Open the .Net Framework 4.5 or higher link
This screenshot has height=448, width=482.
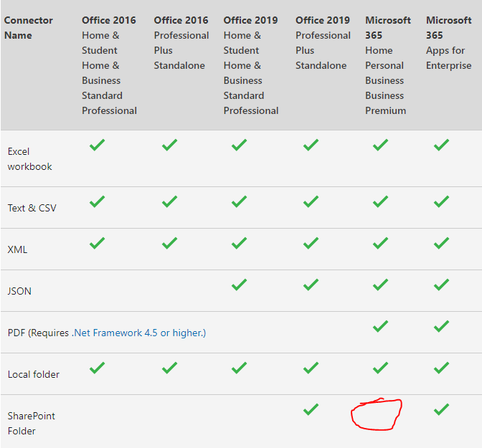[x=138, y=333]
